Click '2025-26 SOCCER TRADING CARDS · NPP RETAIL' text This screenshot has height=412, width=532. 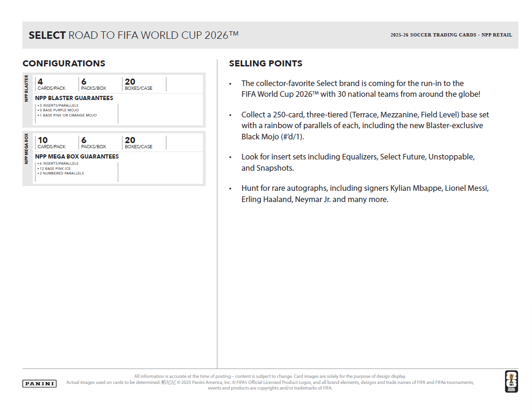(451, 35)
